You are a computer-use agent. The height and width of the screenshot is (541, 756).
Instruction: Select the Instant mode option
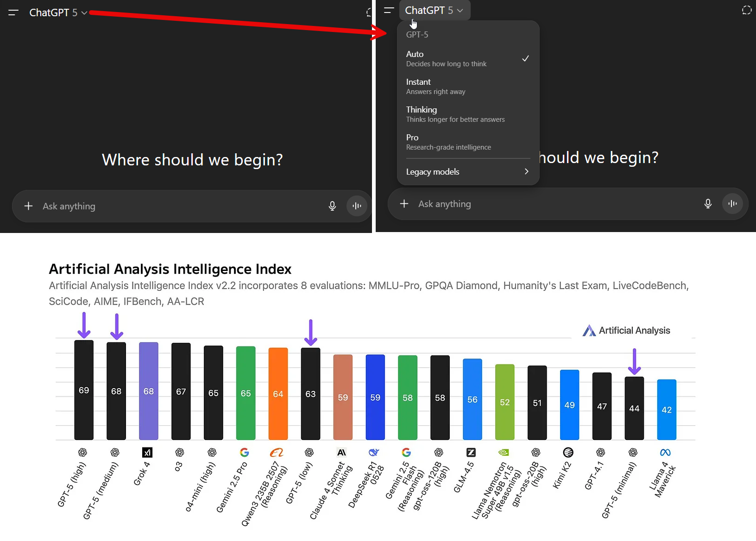click(468, 86)
